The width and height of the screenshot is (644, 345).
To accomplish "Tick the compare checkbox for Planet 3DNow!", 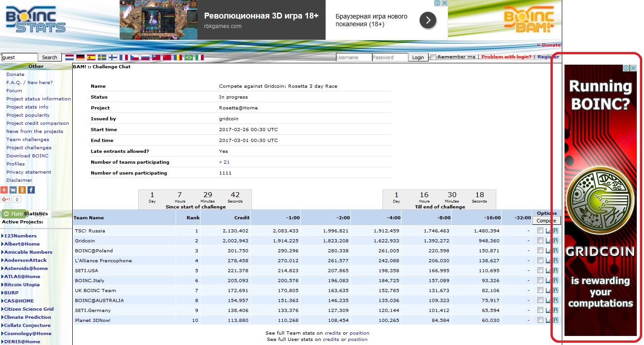I will pyautogui.click(x=540, y=320).
